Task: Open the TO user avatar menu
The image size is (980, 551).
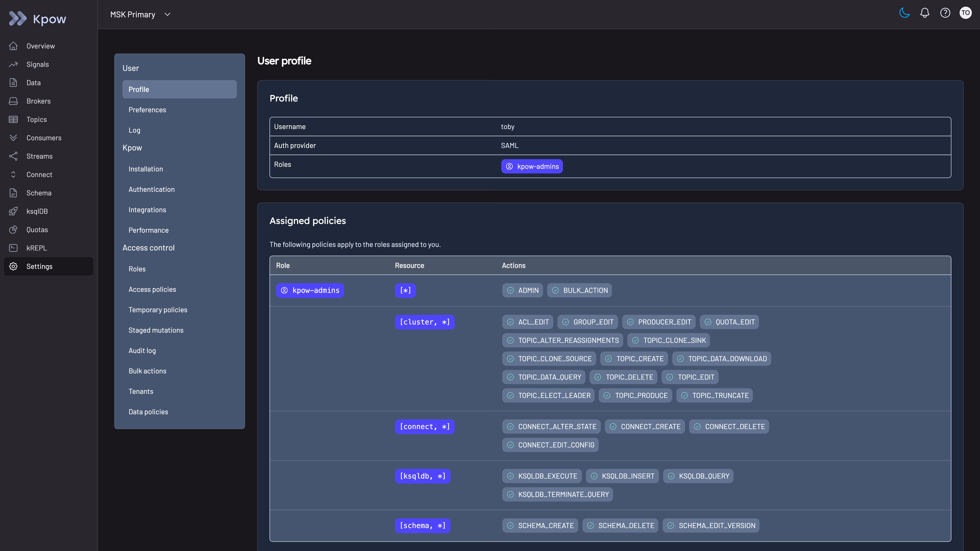Action: (966, 13)
